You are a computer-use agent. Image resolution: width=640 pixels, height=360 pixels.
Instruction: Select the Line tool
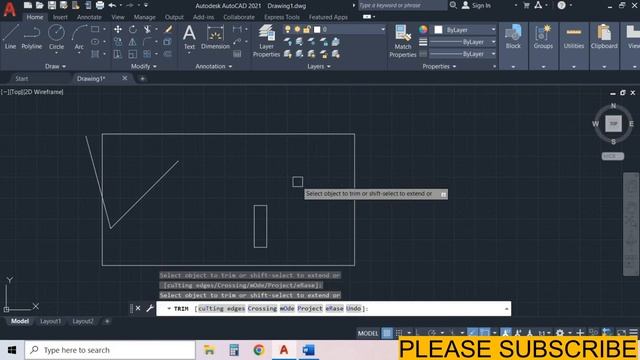coord(10,37)
